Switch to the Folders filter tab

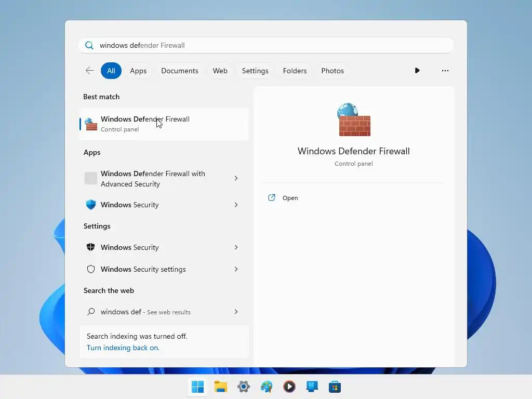pos(295,71)
